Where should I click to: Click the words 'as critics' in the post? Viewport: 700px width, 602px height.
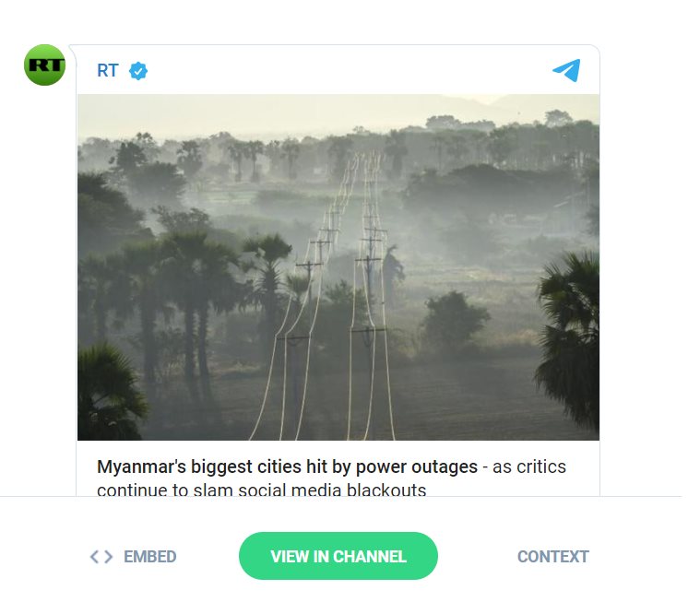pos(529,466)
